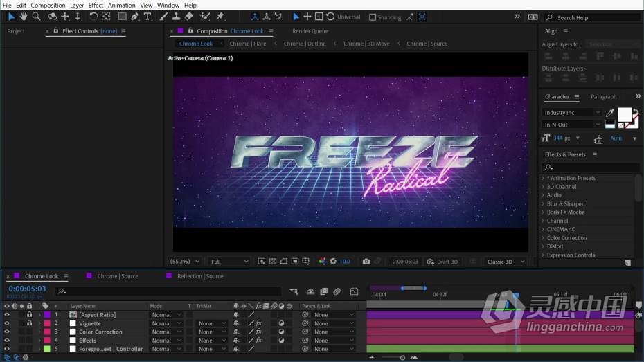Unlock the Vignette layer
Screen dimensions: 644x362
click(x=29, y=323)
